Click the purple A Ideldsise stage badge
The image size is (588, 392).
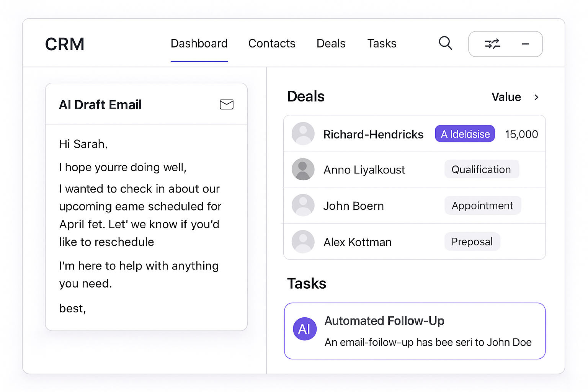click(465, 134)
